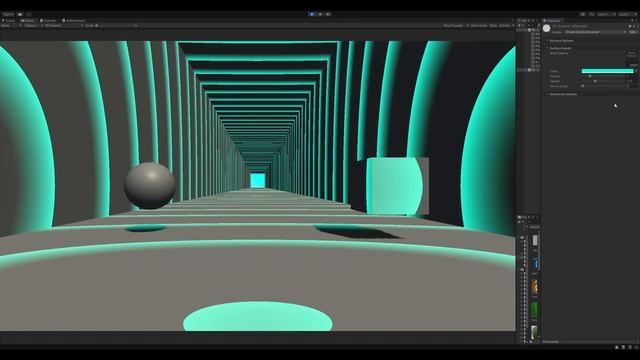This screenshot has height=360, width=640.
Task: Adjust the slider above Advanced Options
Action: tap(603, 86)
